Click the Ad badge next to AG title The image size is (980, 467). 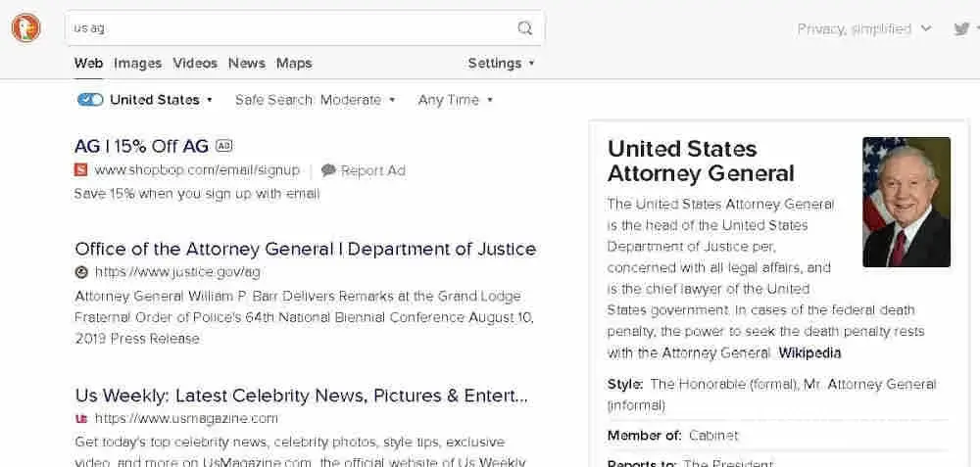[223, 146]
